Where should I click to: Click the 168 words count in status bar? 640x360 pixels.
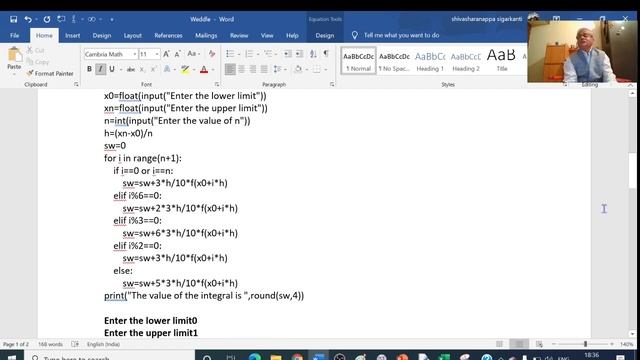(50, 344)
